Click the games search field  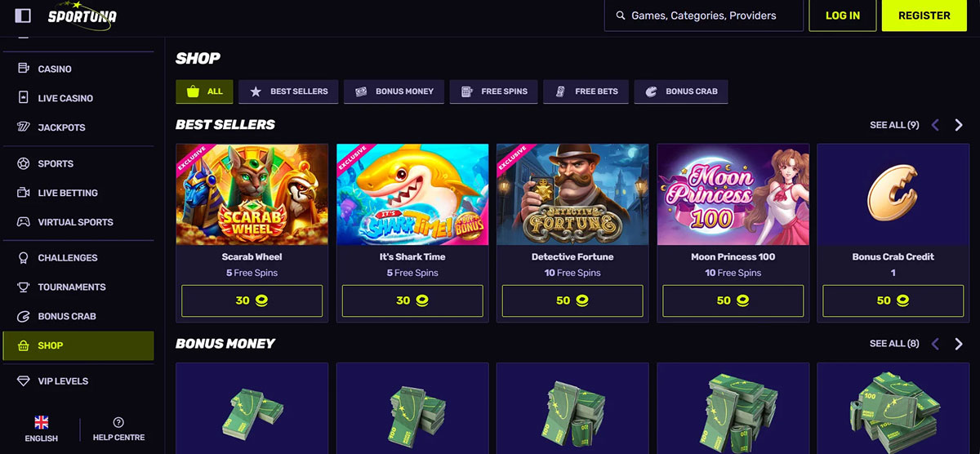(704, 16)
